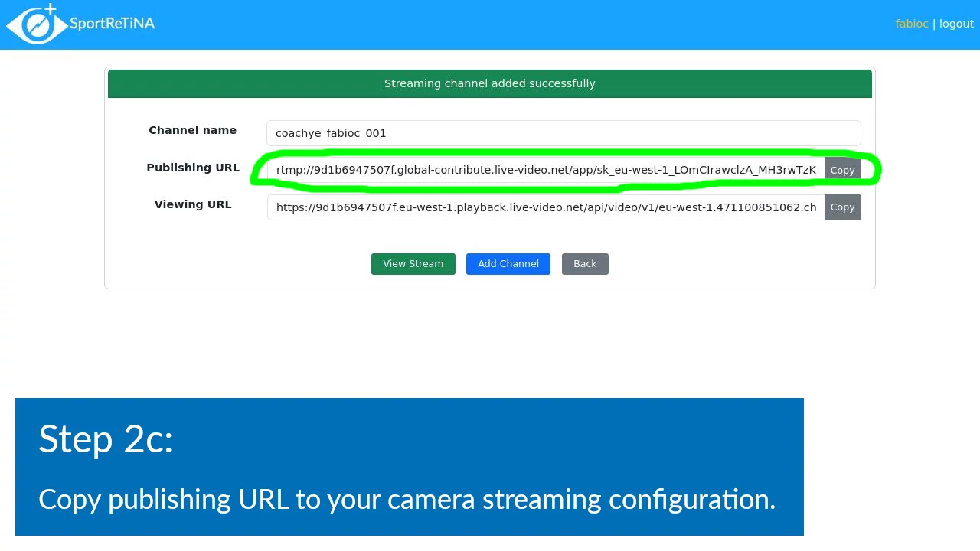The width and height of the screenshot is (980, 551).
Task: Click the 'Copy publishing URL' instruction sentence
Action: 407,499
